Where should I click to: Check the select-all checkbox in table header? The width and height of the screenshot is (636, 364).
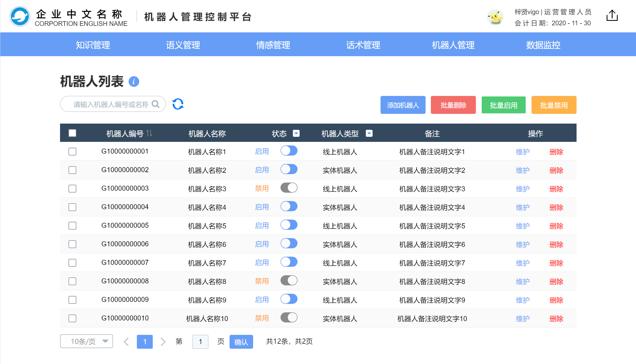(x=72, y=133)
